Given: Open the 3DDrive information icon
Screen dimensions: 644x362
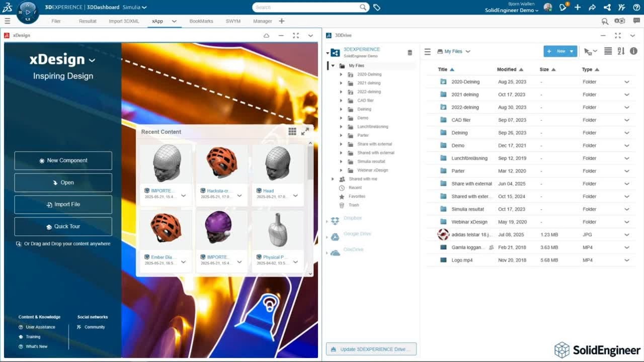Looking at the screenshot, I should [x=633, y=51].
